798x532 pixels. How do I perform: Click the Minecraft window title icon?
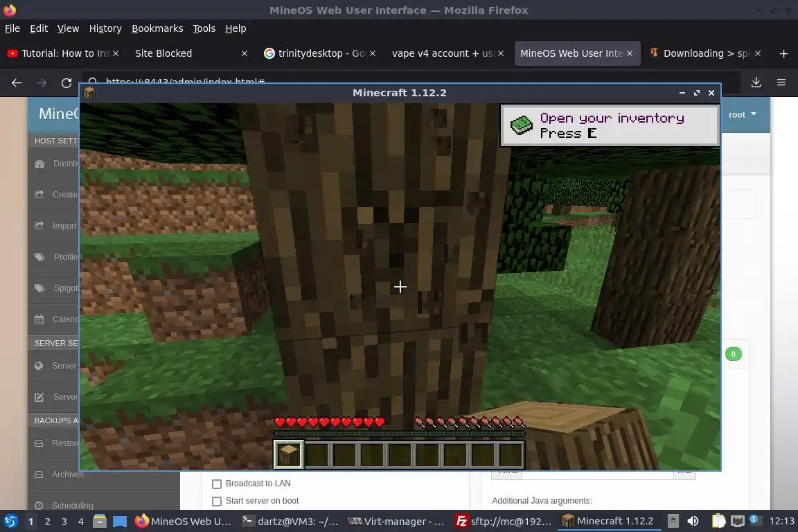(x=89, y=93)
